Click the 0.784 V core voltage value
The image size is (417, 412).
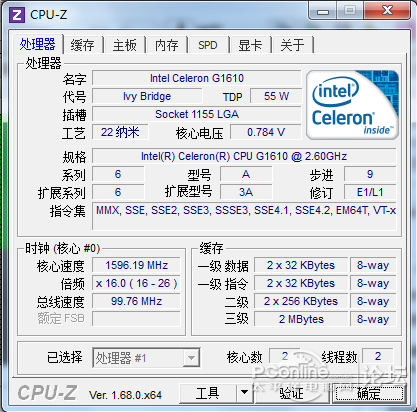(266, 132)
